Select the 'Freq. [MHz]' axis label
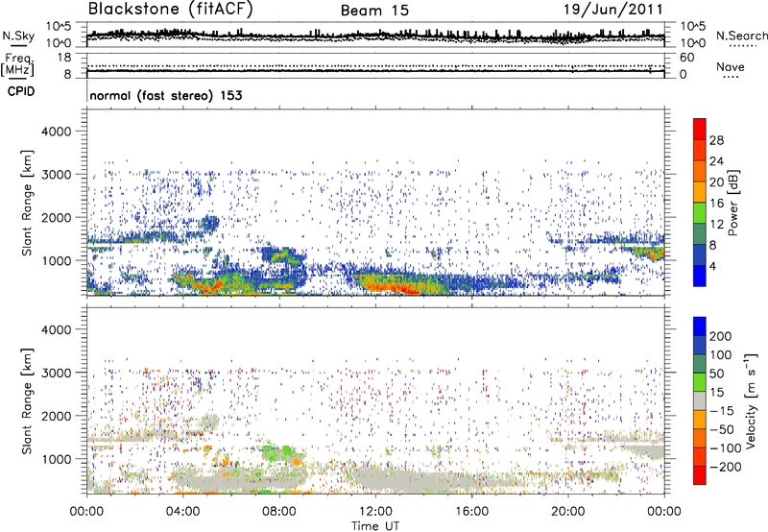This screenshot has width=768, height=532. [x=17, y=64]
